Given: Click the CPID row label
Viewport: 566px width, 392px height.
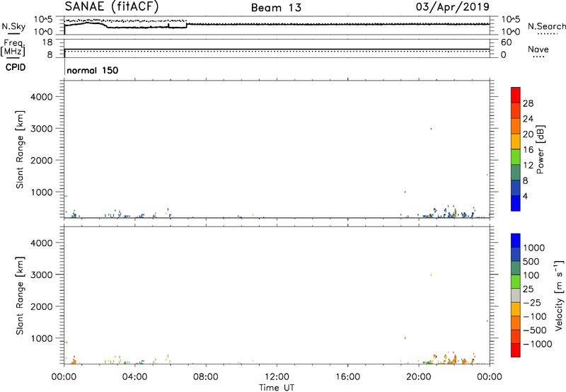Looking at the screenshot, I should 16,67.
